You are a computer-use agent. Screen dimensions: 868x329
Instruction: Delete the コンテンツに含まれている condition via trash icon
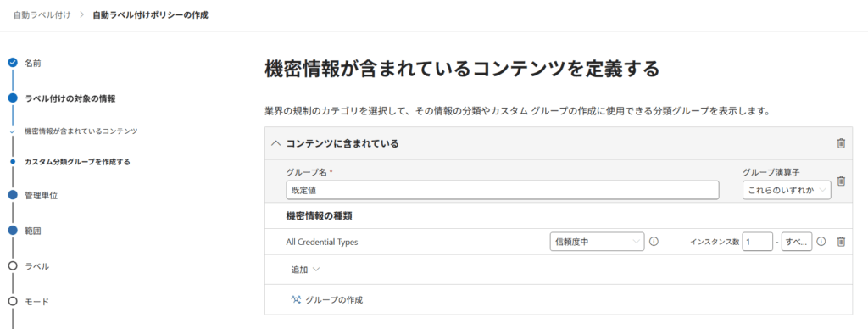[841, 143]
